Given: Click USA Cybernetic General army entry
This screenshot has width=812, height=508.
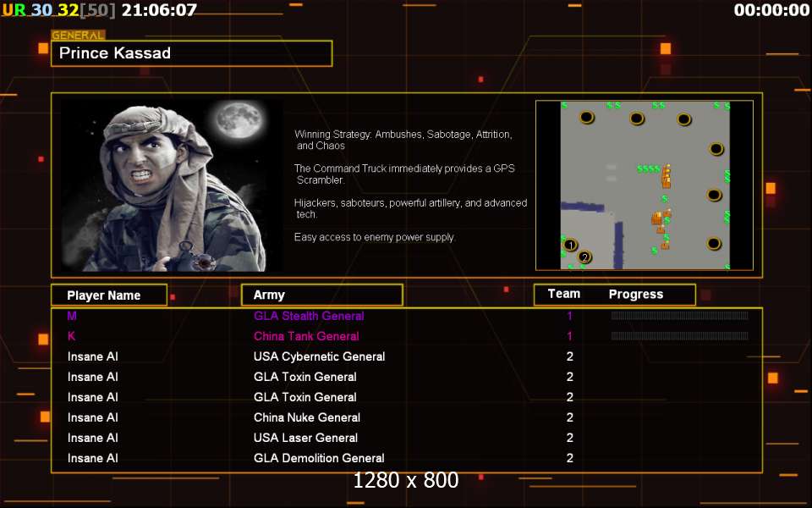Looking at the screenshot, I should pyautogui.click(x=319, y=356).
